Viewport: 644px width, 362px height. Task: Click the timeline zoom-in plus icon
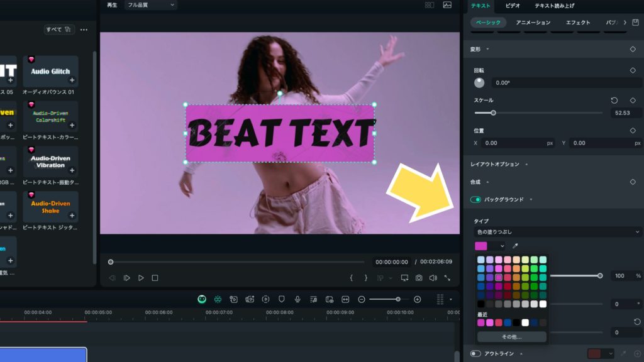417,299
